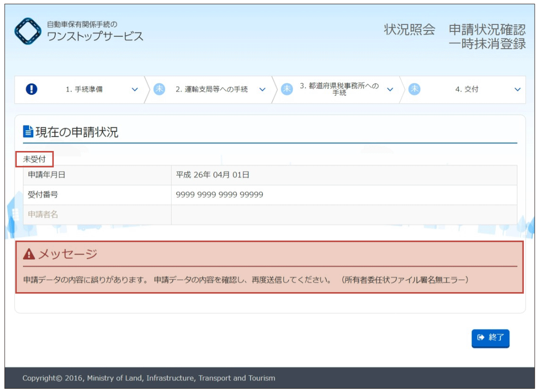Click the 未受付 status label
This screenshot has width=538, height=392.
pyautogui.click(x=34, y=159)
